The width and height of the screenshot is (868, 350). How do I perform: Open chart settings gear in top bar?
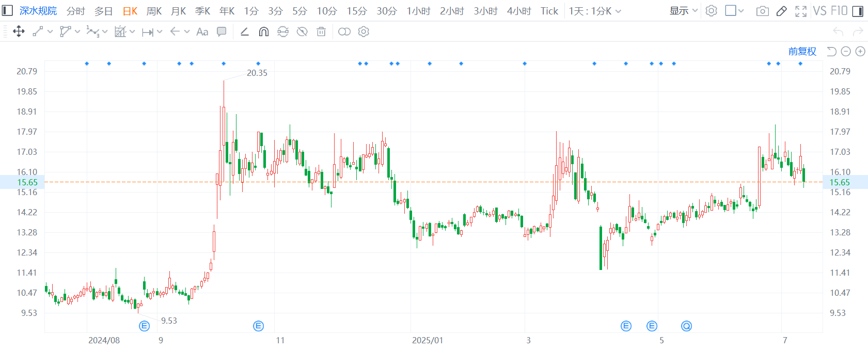[711, 11]
